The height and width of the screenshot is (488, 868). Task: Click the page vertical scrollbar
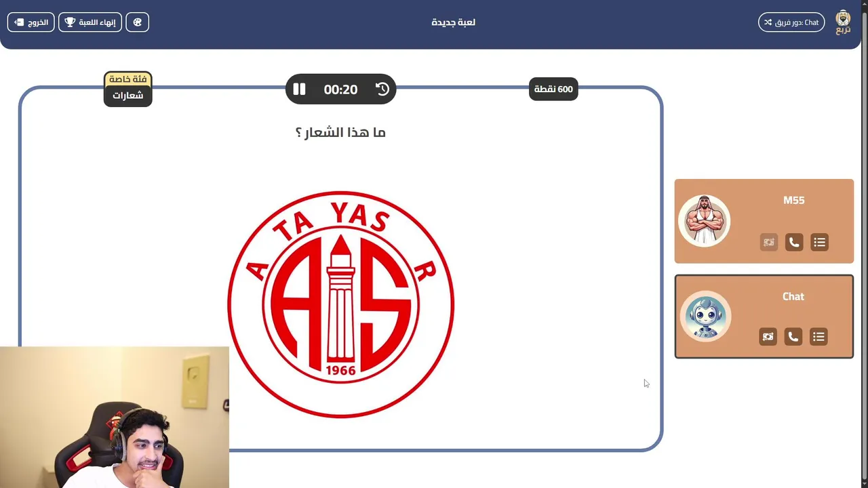(x=863, y=244)
